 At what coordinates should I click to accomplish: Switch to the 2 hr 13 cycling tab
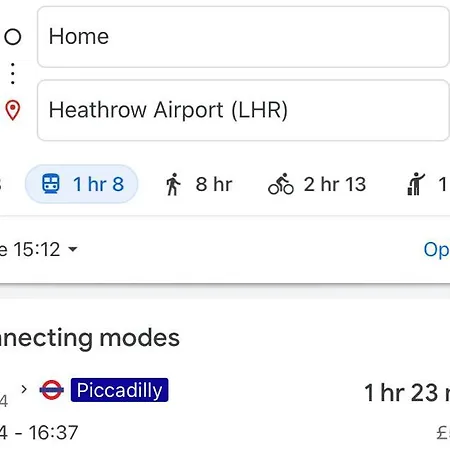point(317,184)
